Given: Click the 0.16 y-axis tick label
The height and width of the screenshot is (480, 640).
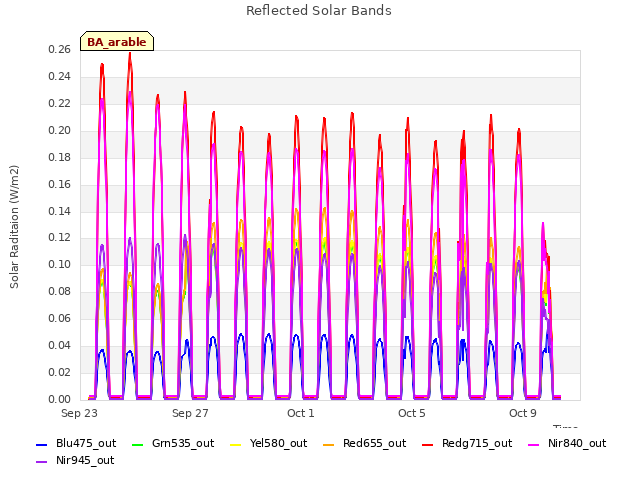Looking at the screenshot, I should tap(59, 184).
